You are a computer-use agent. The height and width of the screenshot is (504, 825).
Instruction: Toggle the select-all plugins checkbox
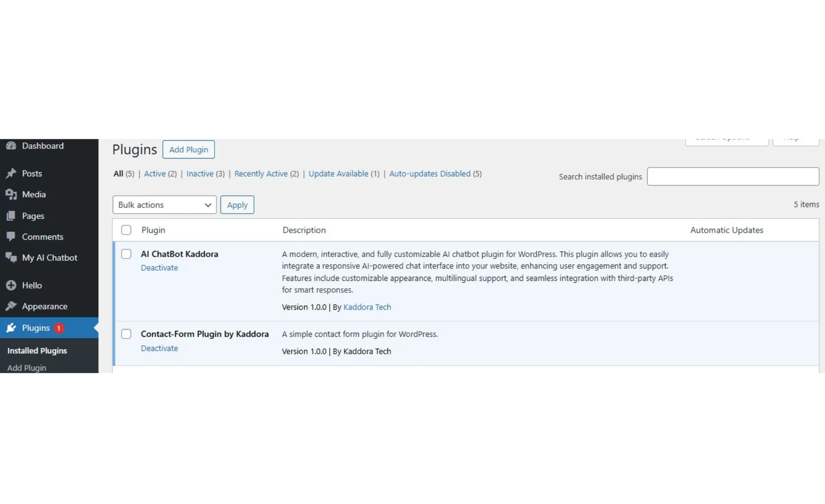(126, 230)
